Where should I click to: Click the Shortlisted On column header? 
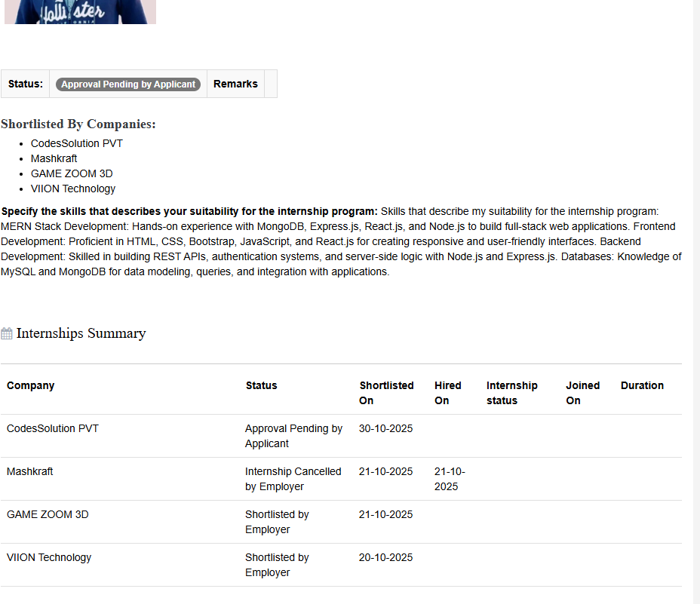386,393
